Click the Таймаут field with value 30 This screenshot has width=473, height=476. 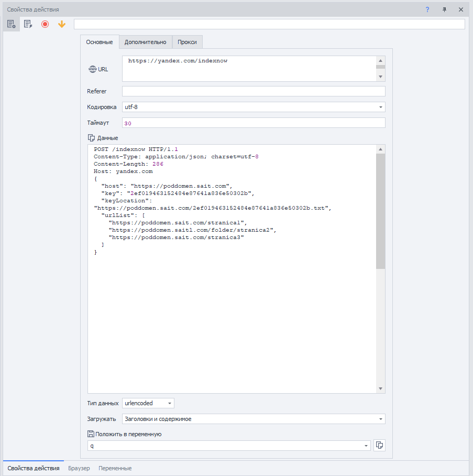[x=254, y=123]
